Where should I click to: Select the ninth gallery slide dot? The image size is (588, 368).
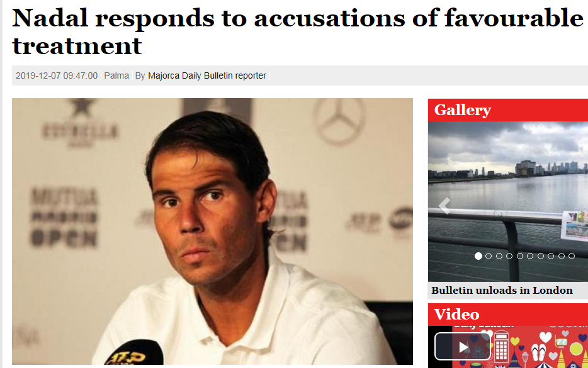pos(562,256)
